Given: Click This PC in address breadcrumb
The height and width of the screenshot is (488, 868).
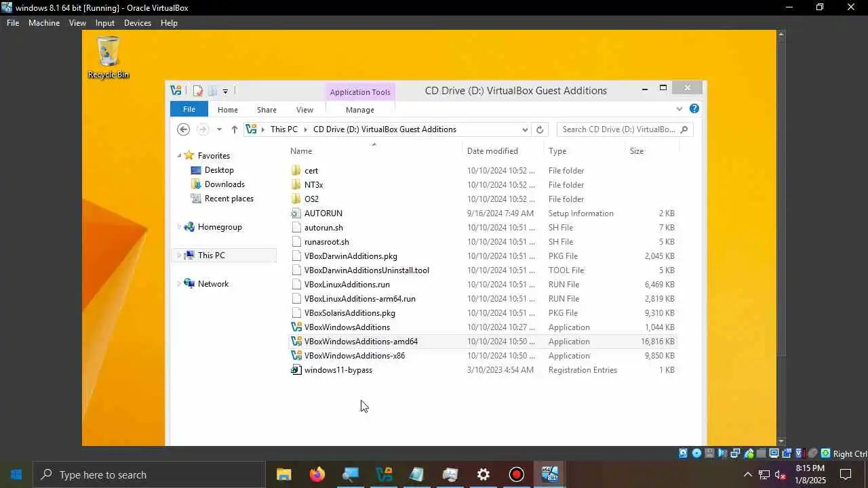Looking at the screenshot, I should tap(283, 129).
